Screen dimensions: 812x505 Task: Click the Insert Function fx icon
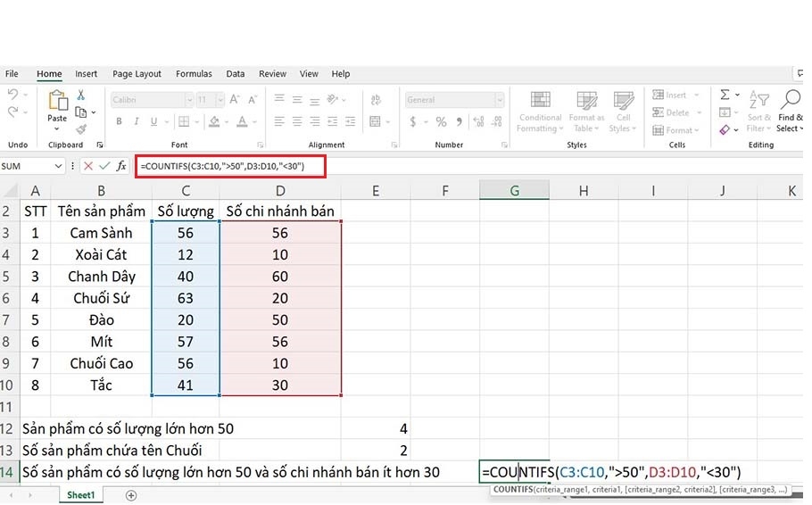click(121, 166)
